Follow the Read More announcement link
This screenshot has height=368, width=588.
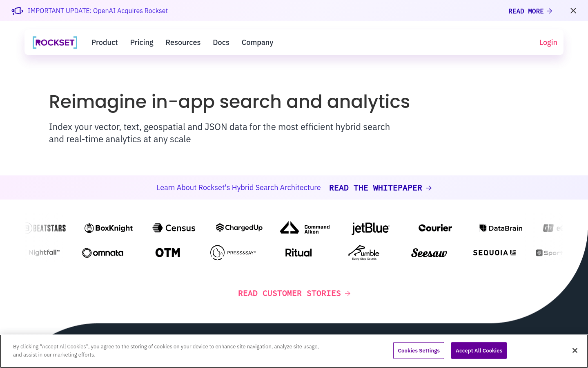pyautogui.click(x=530, y=11)
